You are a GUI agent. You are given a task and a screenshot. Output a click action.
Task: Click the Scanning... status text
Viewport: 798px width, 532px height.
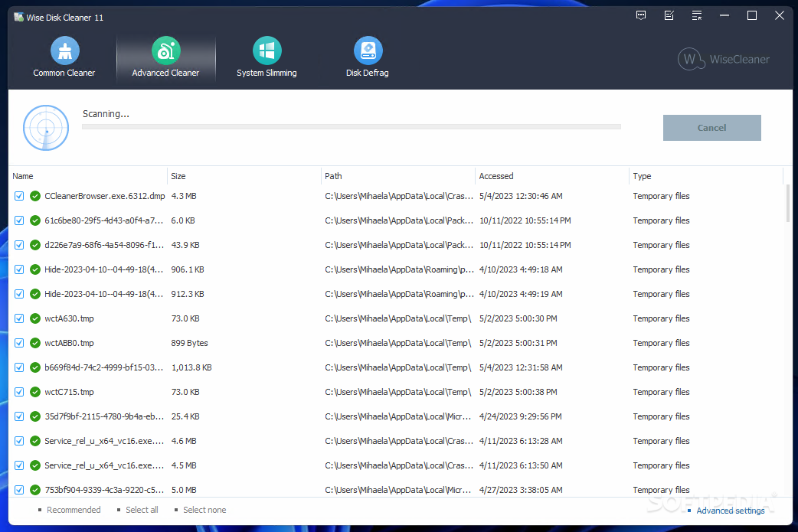coord(106,114)
